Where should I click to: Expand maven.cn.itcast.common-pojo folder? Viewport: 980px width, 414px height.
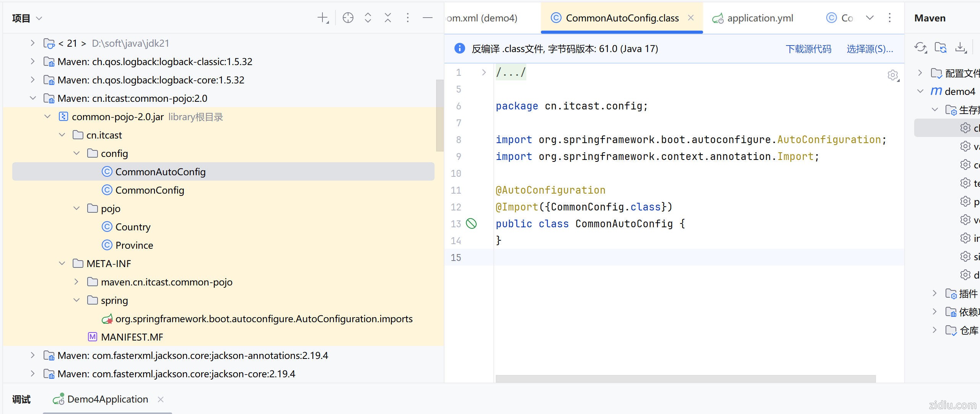77,282
